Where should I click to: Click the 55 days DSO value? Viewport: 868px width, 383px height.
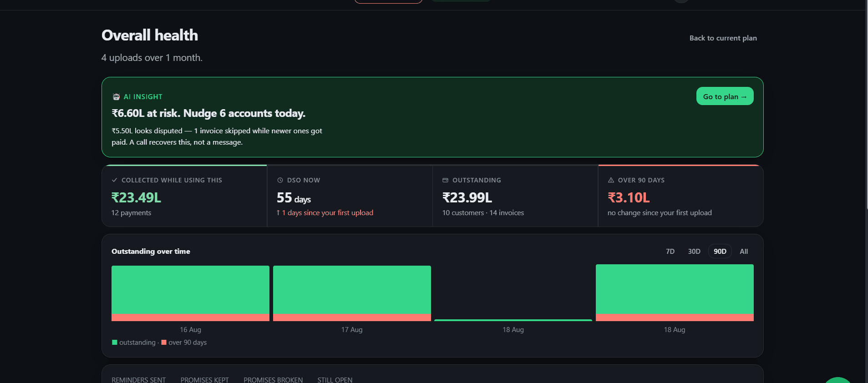point(294,198)
